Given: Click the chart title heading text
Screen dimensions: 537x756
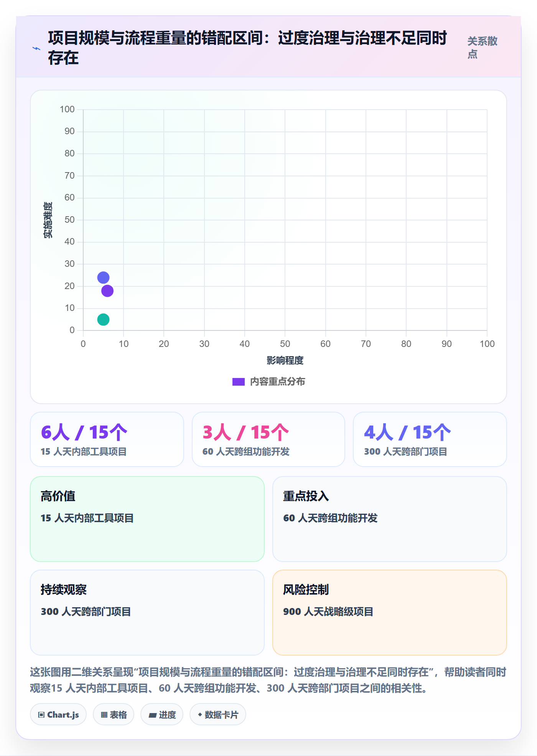Looking at the screenshot, I should click(247, 48).
